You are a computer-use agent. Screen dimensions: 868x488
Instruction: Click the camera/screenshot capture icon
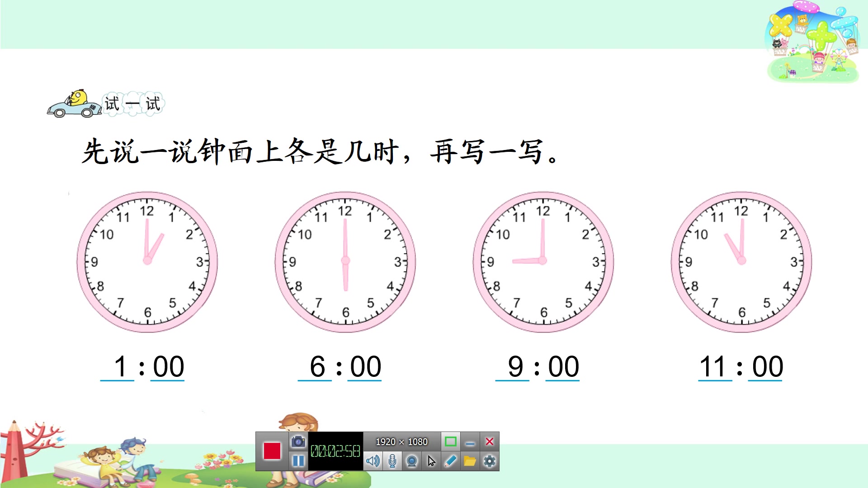pos(297,441)
